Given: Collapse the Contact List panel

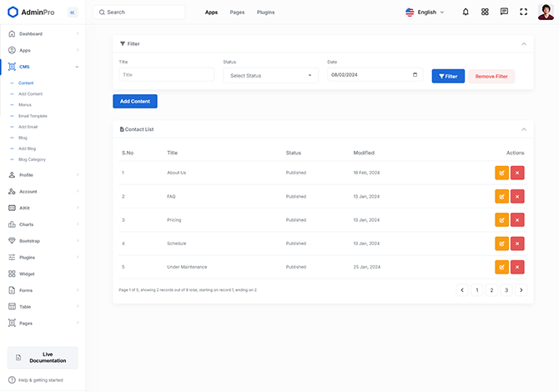Looking at the screenshot, I should click(523, 129).
